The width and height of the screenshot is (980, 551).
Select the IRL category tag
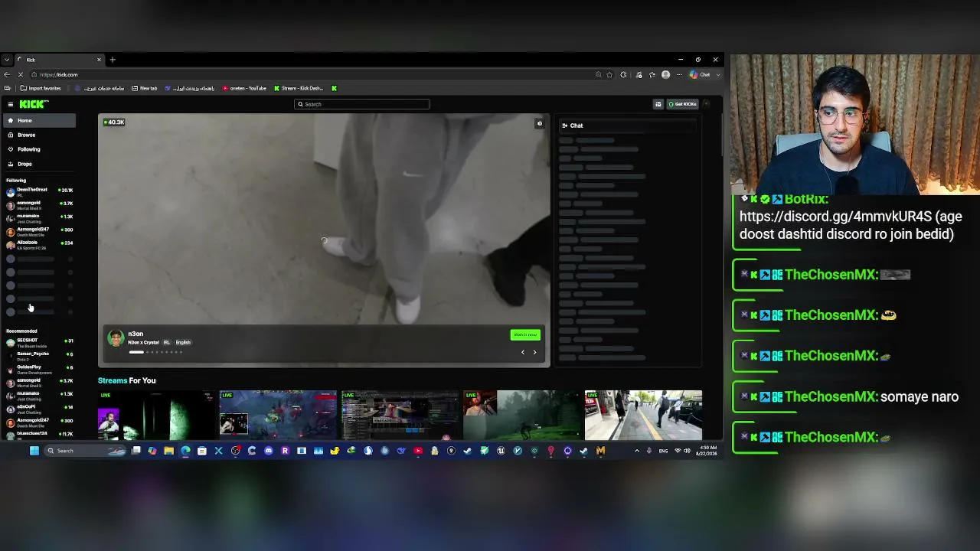[x=166, y=342]
